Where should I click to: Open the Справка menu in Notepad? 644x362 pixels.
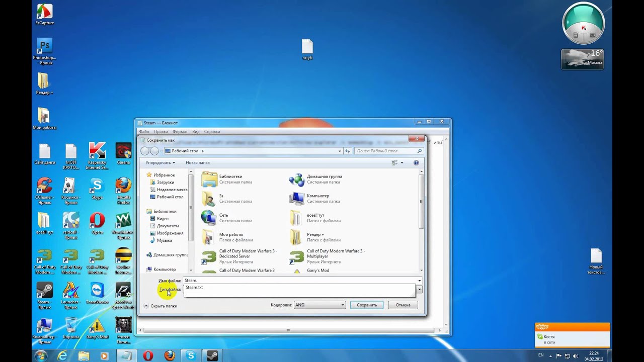pyautogui.click(x=212, y=132)
